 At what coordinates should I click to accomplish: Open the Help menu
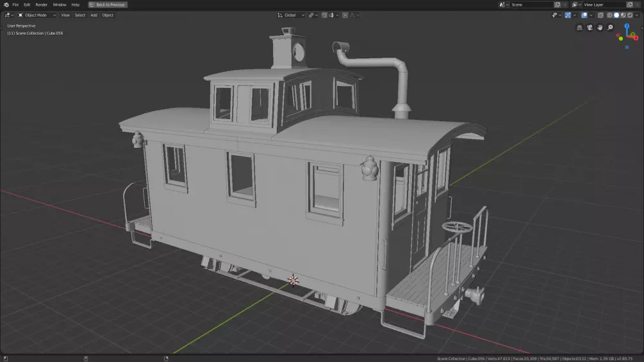click(x=75, y=4)
